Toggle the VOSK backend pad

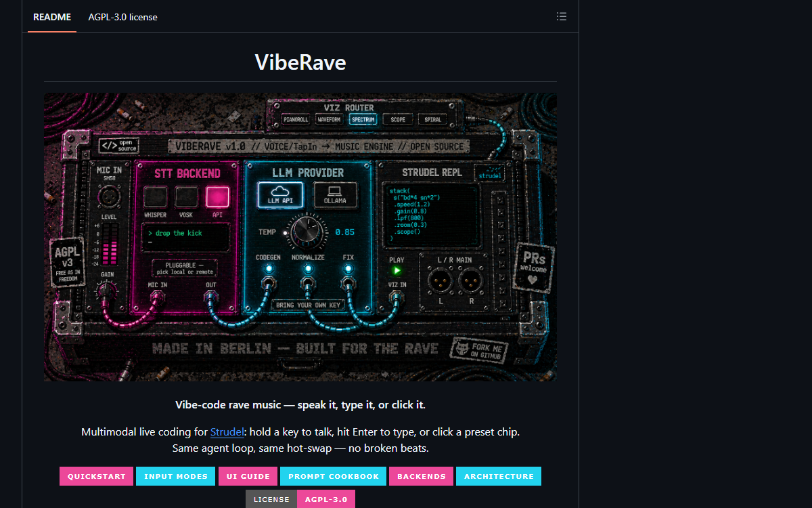point(186,196)
